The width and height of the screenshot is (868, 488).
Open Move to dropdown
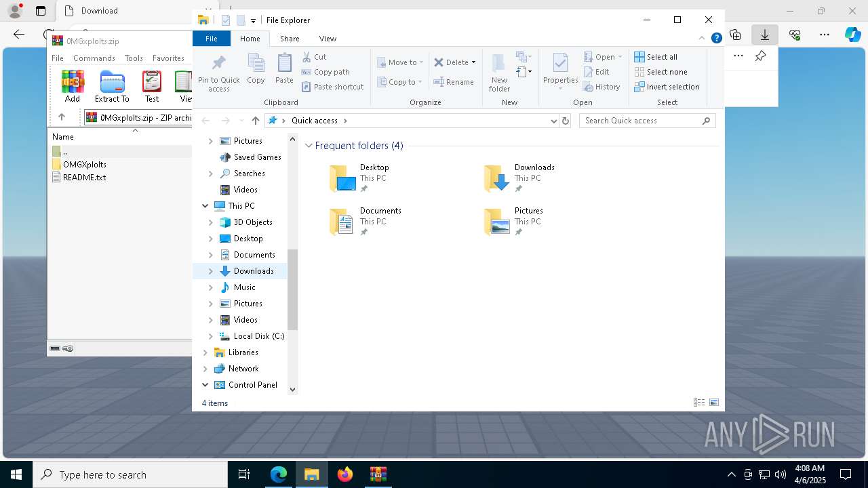[400, 62]
